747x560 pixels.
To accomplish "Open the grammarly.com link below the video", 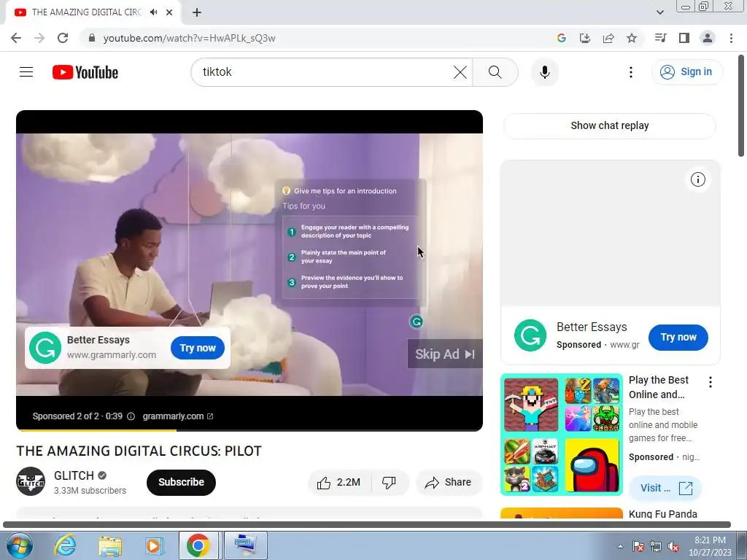I will [x=178, y=416].
